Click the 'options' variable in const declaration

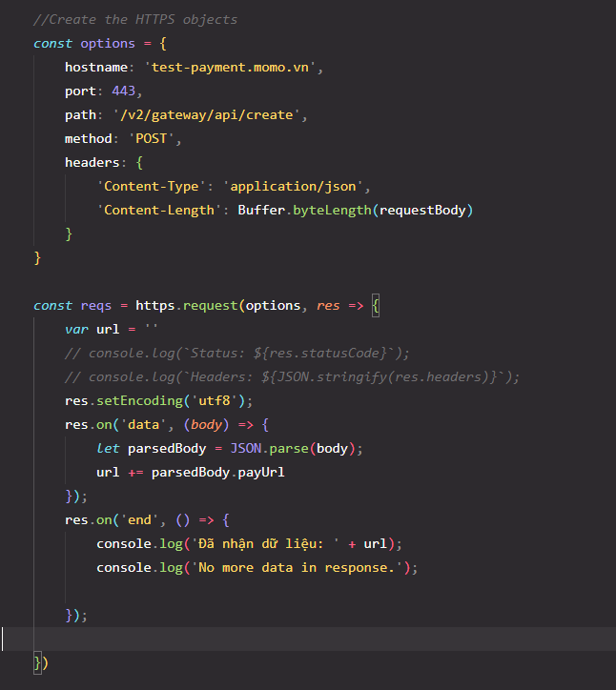(108, 44)
